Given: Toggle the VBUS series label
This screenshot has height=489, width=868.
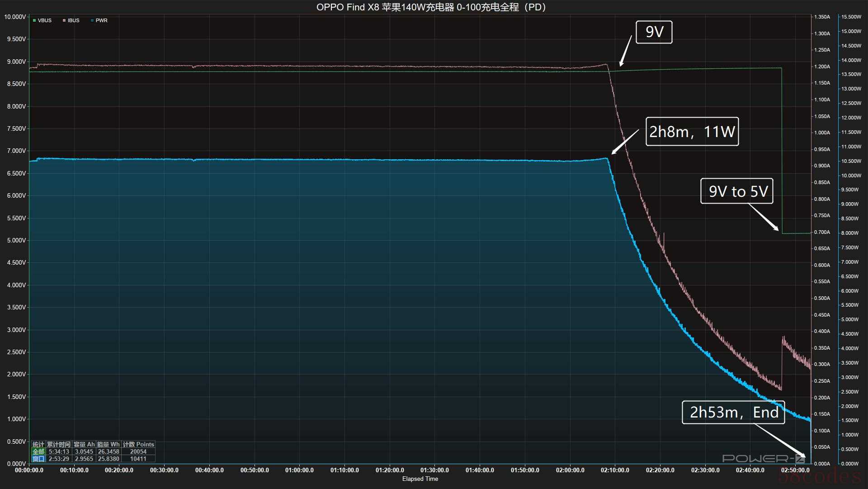Looking at the screenshot, I should (x=45, y=20).
